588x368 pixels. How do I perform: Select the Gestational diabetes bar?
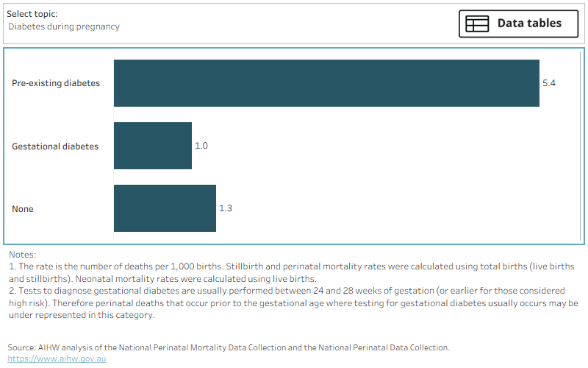153,146
